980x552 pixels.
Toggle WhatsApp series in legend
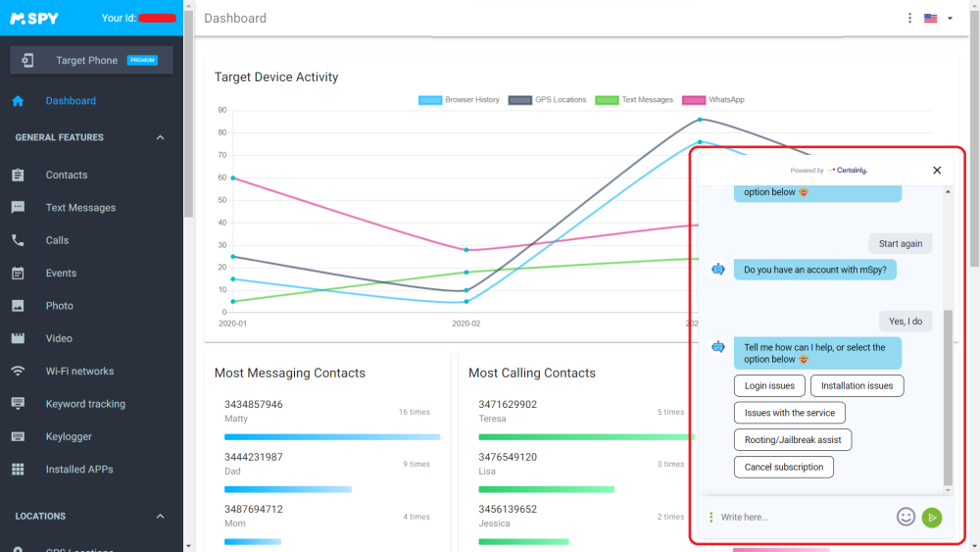pyautogui.click(x=713, y=100)
